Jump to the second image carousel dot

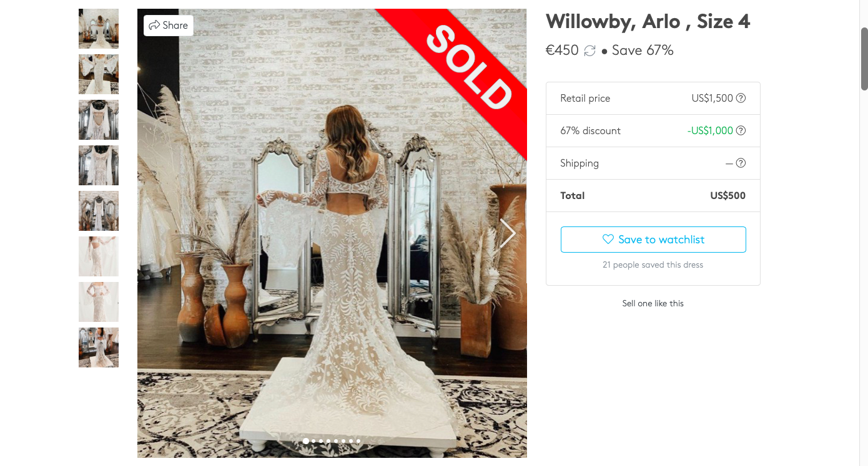click(x=313, y=441)
